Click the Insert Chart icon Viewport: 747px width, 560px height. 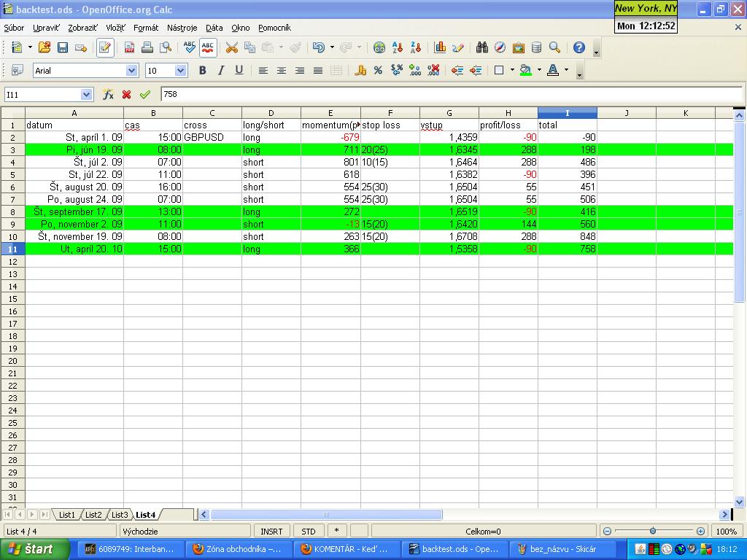pyautogui.click(x=440, y=47)
